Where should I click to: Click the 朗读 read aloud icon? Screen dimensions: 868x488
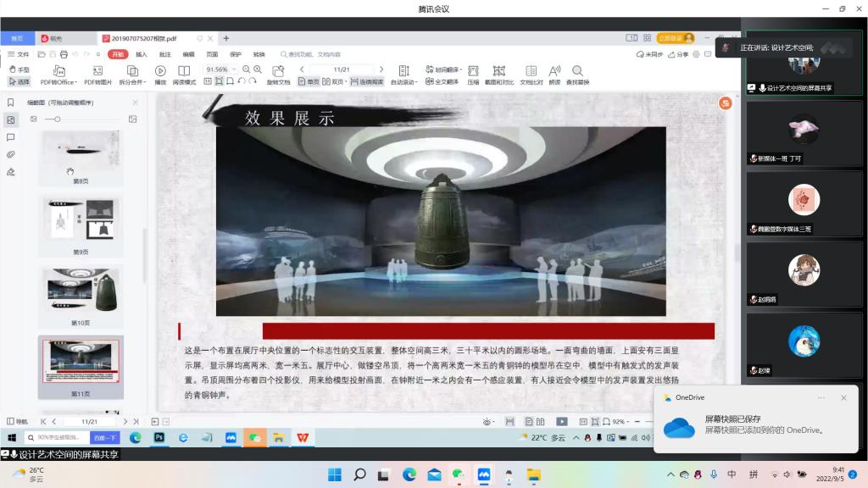(x=554, y=74)
